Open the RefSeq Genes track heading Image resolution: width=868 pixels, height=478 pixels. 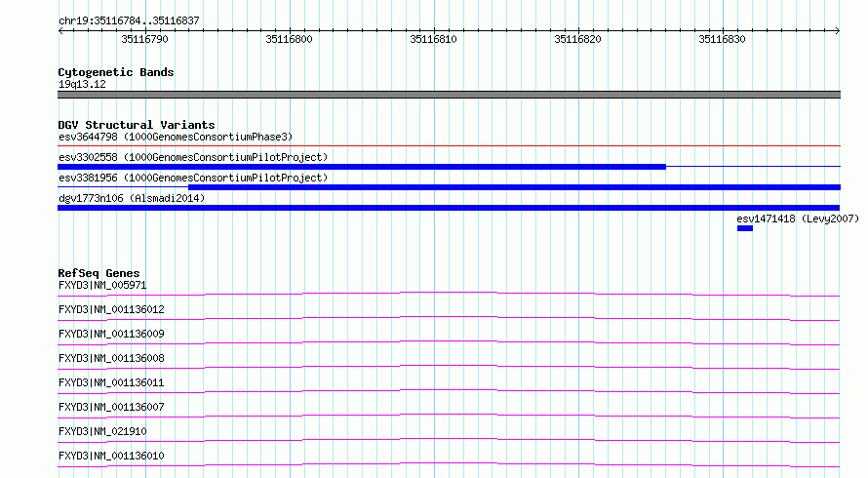coord(99,273)
